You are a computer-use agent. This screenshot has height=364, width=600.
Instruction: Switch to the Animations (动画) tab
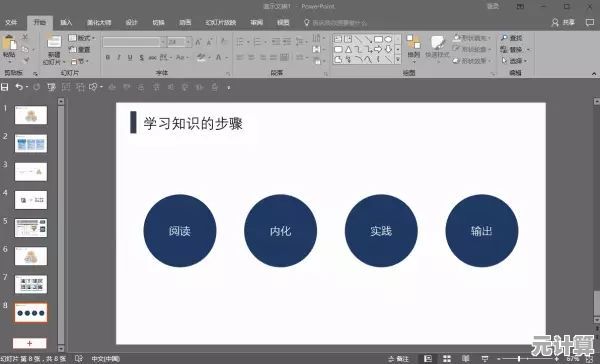tap(185, 23)
